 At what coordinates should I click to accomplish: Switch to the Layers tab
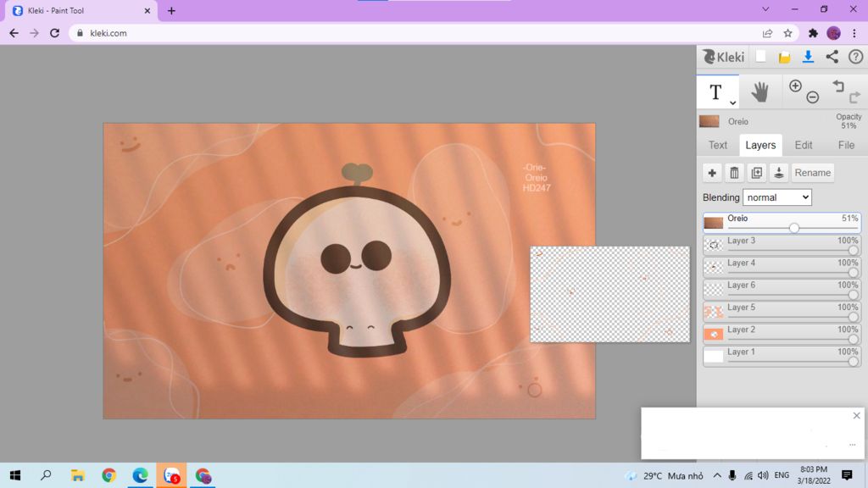tap(760, 145)
